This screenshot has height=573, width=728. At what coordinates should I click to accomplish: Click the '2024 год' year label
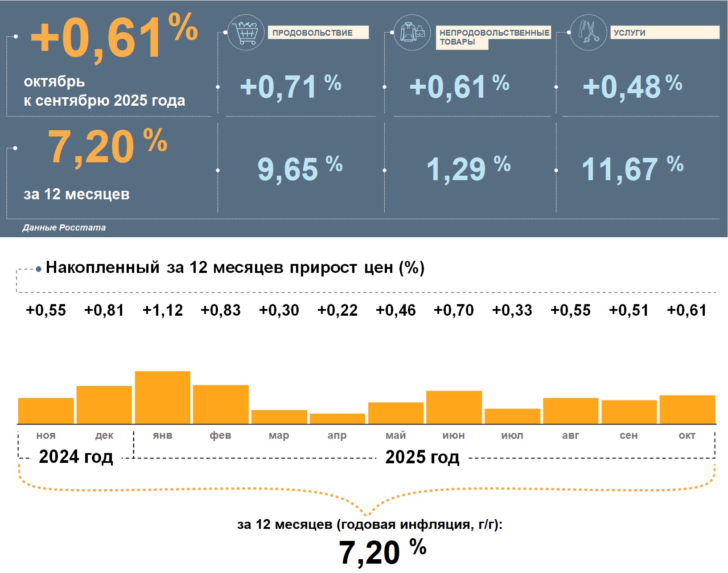tap(76, 457)
